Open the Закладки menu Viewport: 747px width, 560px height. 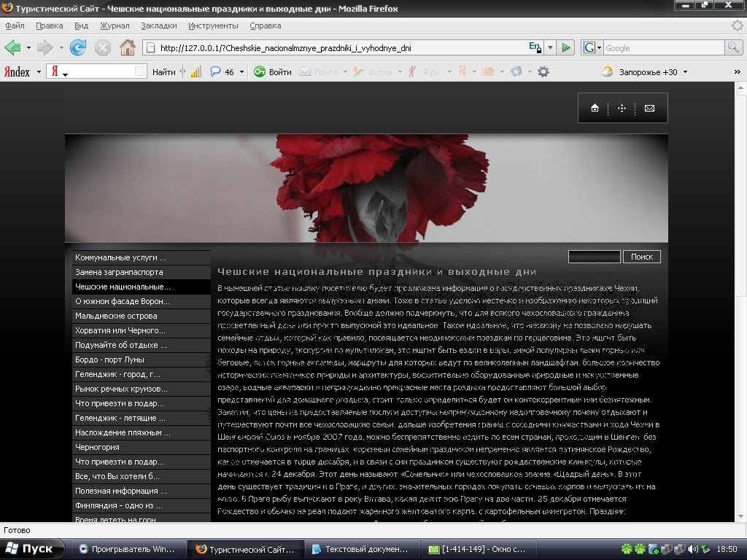(158, 26)
